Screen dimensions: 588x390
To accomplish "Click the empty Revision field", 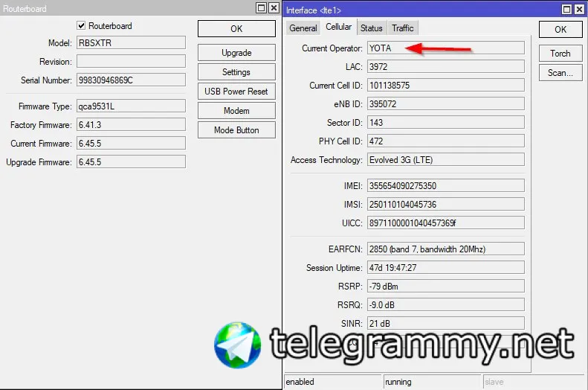I will 132,61.
